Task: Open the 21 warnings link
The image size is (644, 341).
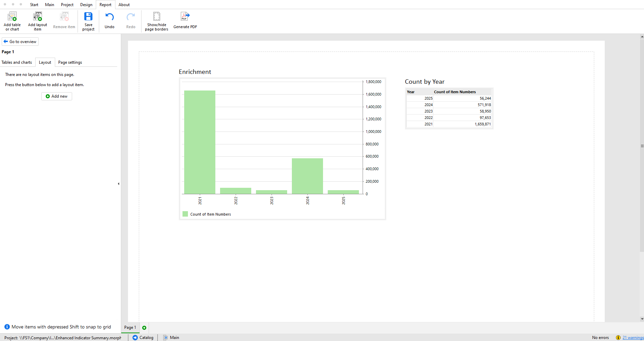Action: tap(632, 338)
